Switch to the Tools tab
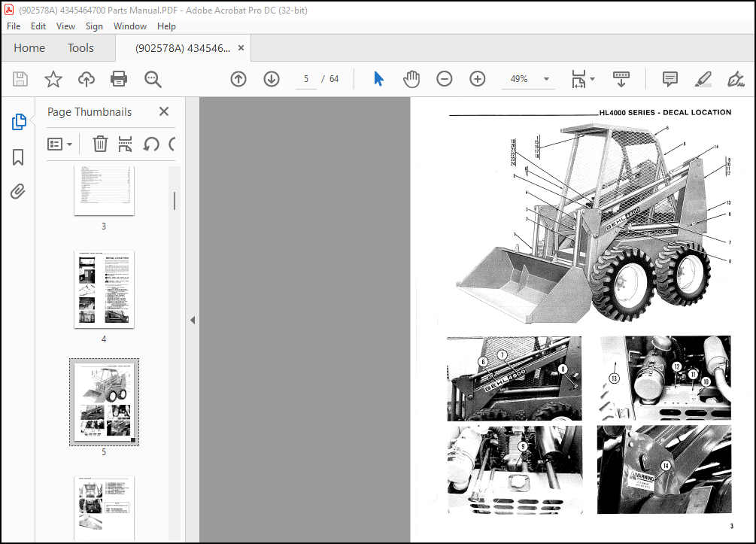Image resolution: width=756 pixels, height=544 pixels. click(80, 47)
